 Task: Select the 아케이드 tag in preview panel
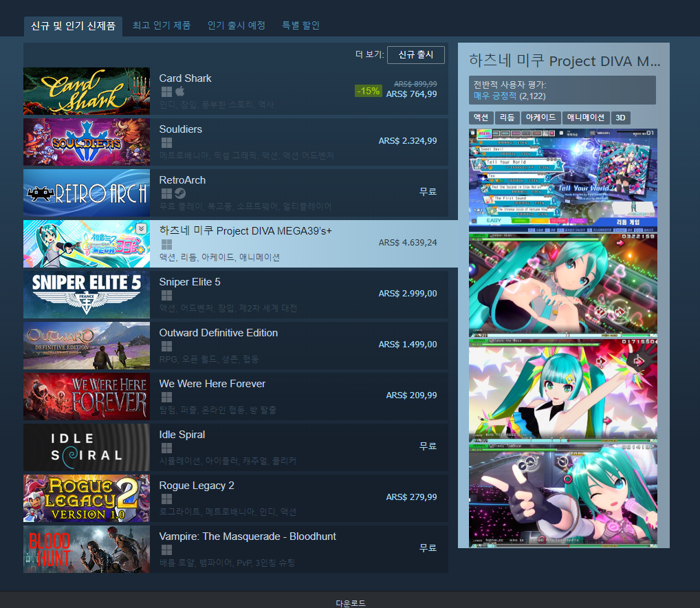tap(540, 118)
